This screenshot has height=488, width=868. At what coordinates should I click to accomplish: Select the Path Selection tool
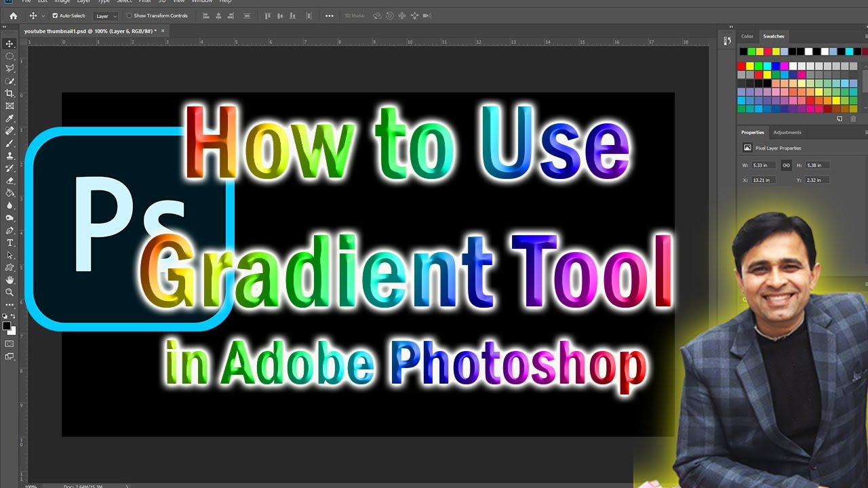[x=9, y=256]
